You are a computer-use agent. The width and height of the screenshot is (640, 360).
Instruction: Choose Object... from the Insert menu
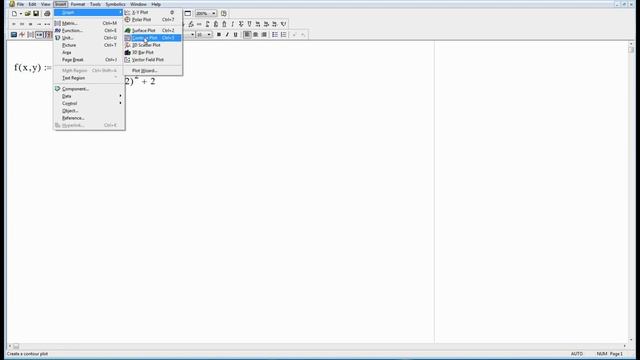pos(89,111)
